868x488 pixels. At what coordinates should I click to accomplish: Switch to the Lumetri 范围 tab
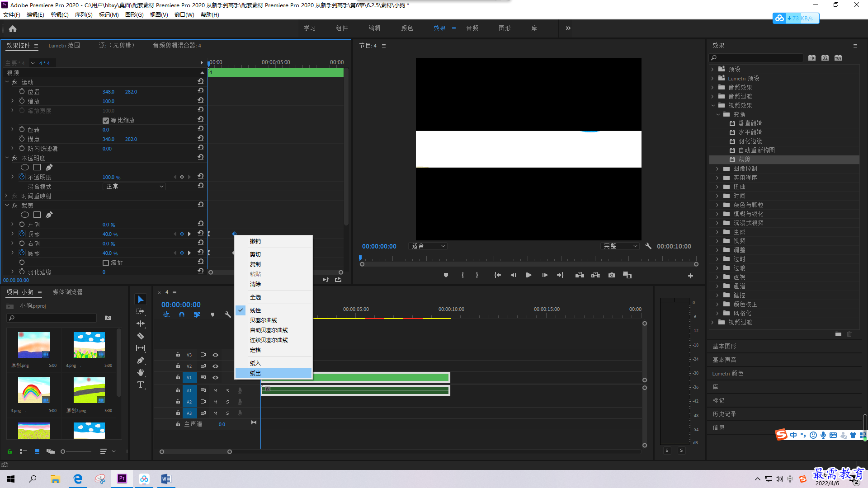click(64, 45)
